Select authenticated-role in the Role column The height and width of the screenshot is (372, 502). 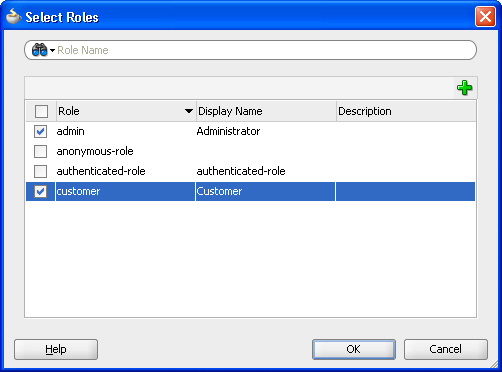point(101,171)
